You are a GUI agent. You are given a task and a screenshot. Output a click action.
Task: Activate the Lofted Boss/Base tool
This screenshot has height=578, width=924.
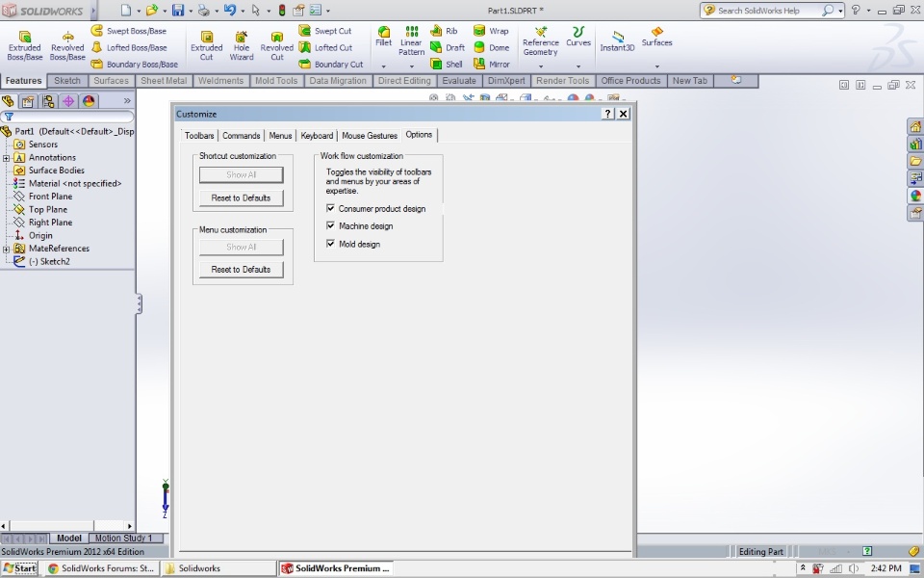tap(129, 47)
